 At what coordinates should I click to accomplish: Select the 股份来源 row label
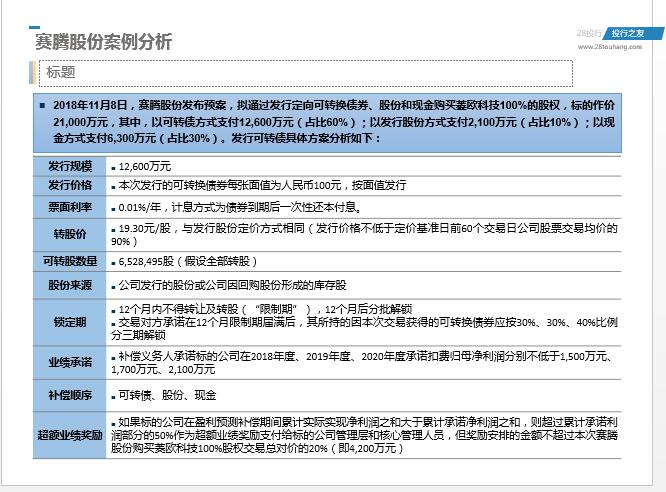coord(70,285)
